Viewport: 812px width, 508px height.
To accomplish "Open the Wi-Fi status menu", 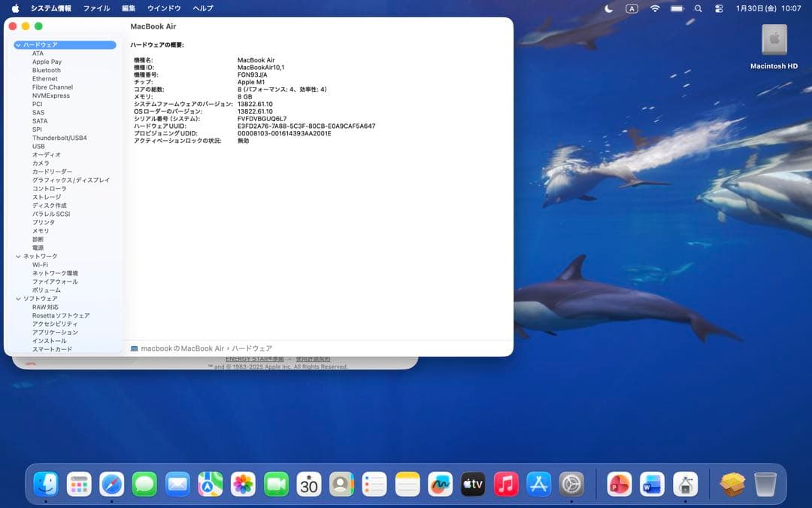I will [x=655, y=8].
